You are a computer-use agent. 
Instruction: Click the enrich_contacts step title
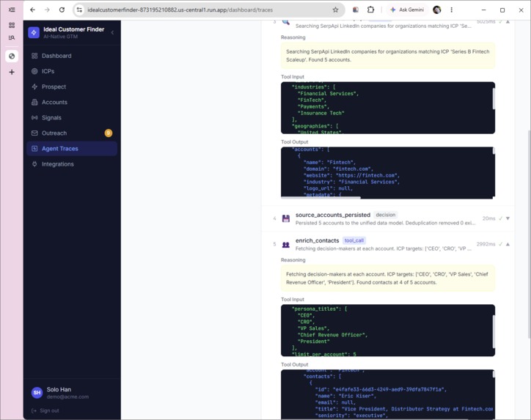click(x=317, y=240)
